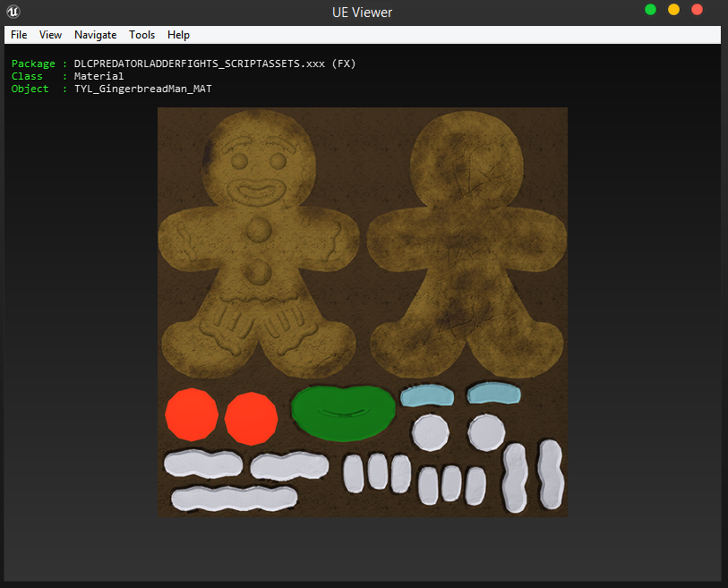Click the smiling gingerbread man front face
The image size is (728, 588).
pos(257,170)
